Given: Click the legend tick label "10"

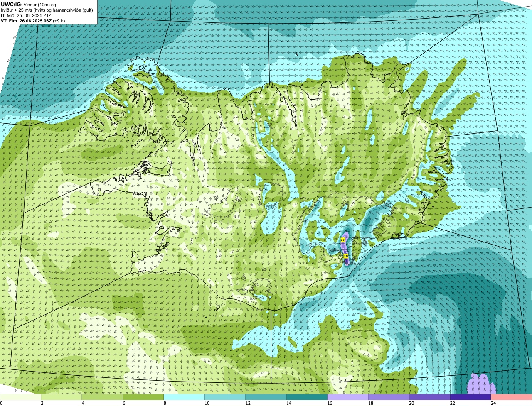Looking at the screenshot, I should point(207,403).
